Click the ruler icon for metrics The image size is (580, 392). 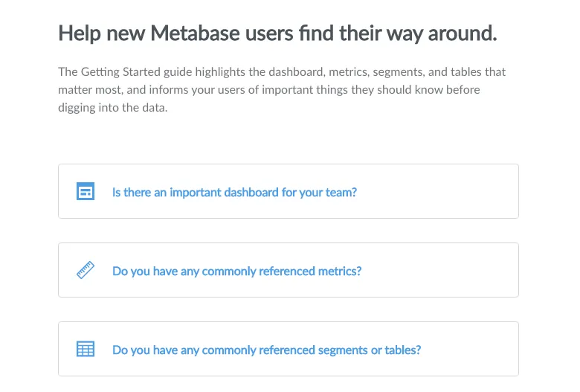[86, 270]
